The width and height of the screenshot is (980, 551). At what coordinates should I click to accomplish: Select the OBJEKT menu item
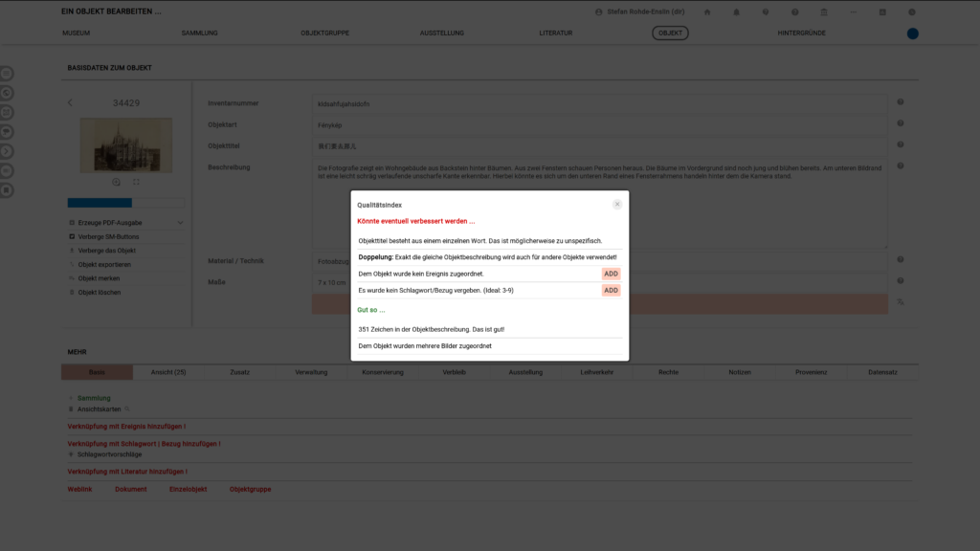[x=670, y=33]
